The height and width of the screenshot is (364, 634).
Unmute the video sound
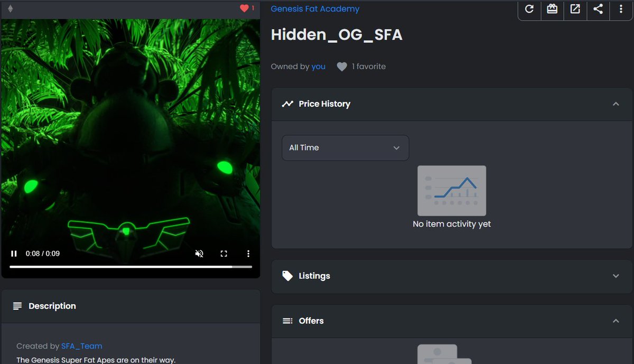[199, 254]
